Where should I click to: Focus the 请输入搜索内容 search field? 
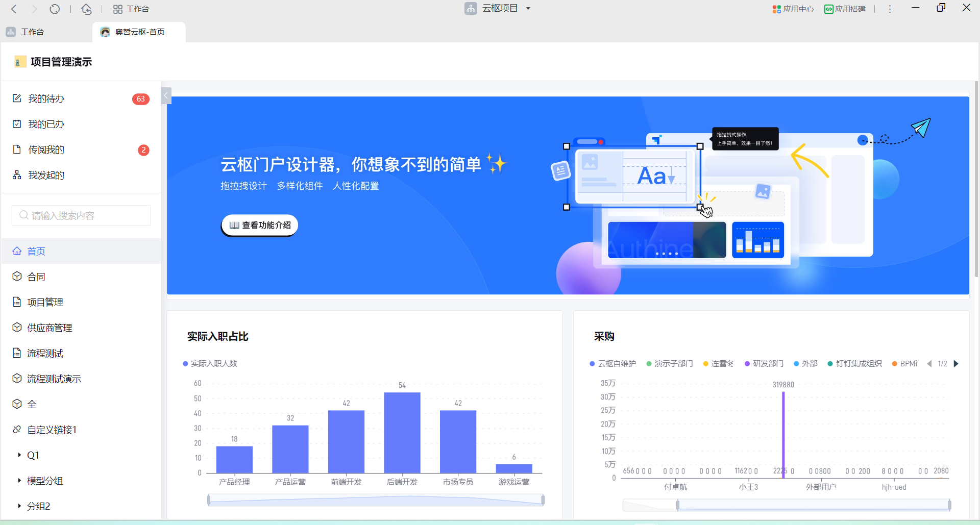point(81,215)
